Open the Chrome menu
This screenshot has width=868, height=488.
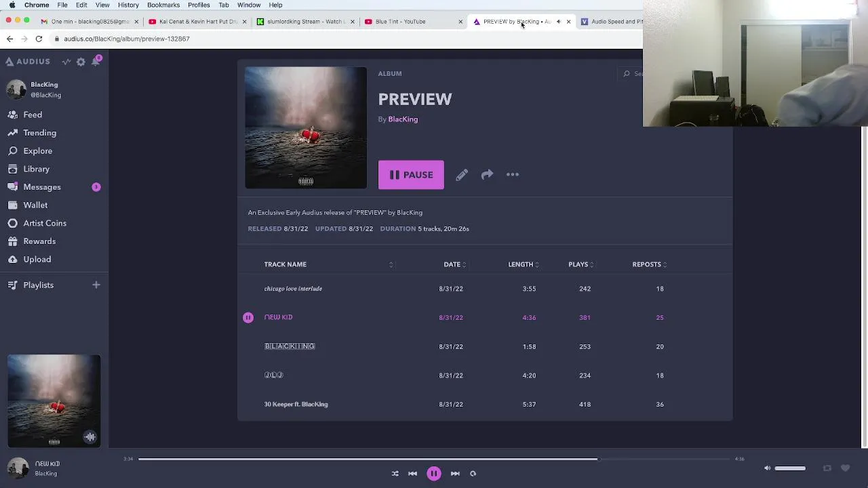click(x=37, y=5)
